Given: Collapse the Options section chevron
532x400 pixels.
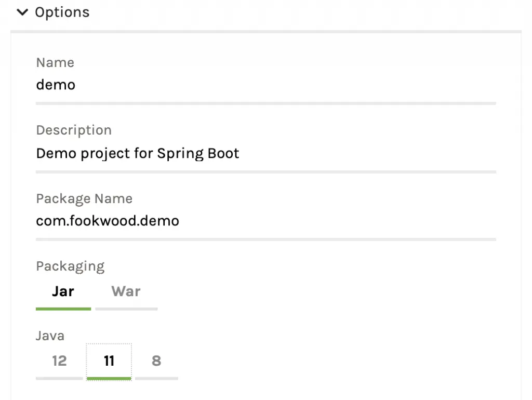Looking at the screenshot, I should [x=22, y=12].
